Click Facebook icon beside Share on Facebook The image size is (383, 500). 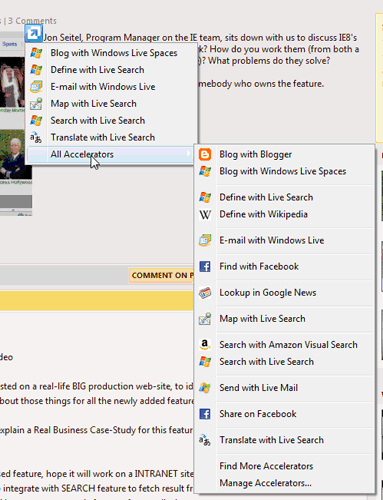click(x=205, y=414)
